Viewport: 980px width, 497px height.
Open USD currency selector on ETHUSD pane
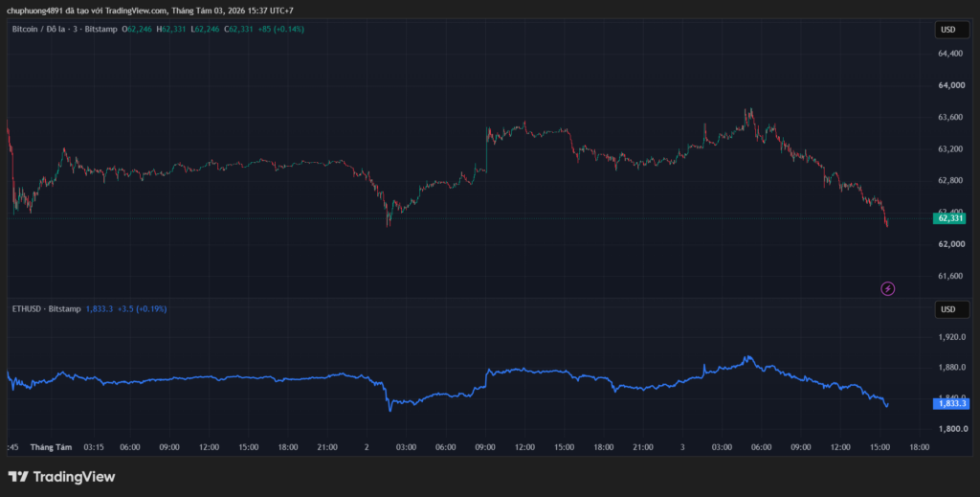[952, 308]
